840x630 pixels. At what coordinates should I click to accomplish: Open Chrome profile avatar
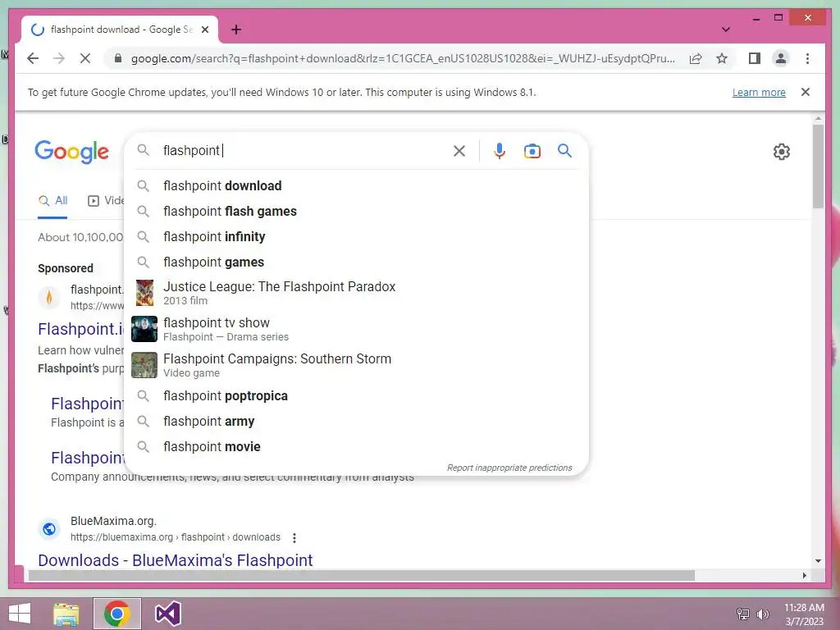pyautogui.click(x=781, y=58)
